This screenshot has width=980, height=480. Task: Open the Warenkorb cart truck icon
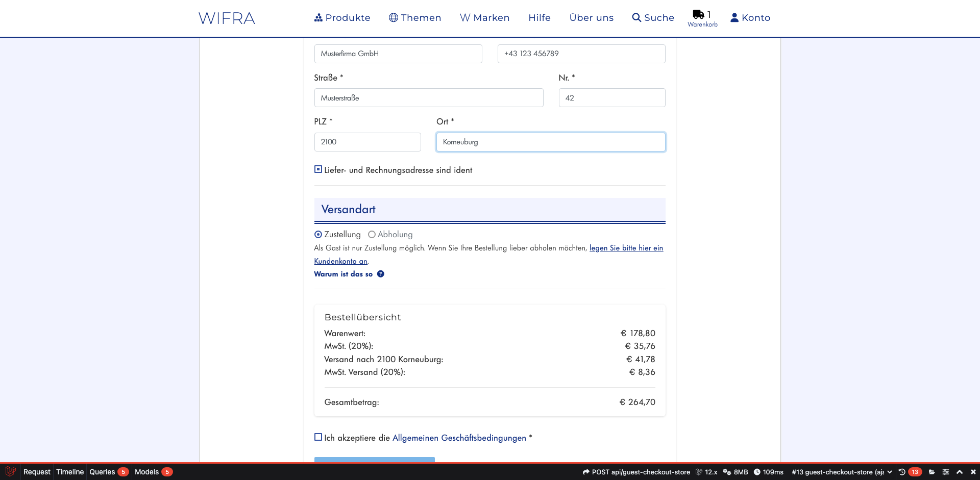pyautogui.click(x=698, y=15)
